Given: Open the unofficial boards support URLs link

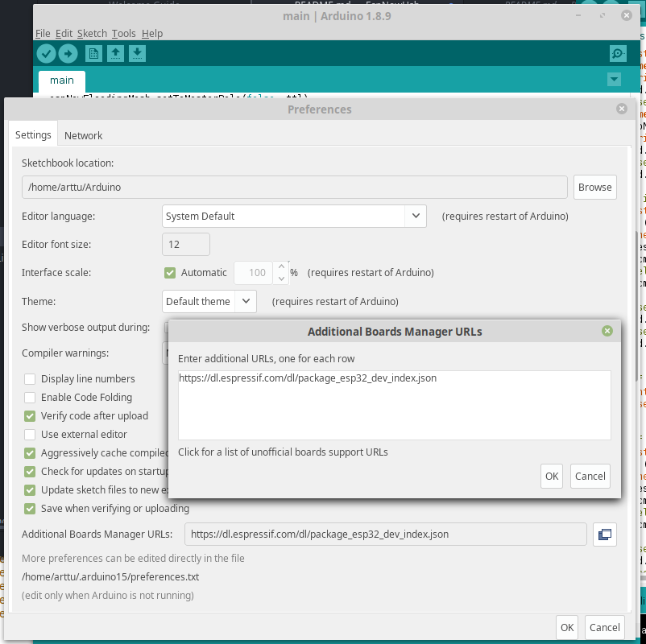Looking at the screenshot, I should tap(283, 452).
